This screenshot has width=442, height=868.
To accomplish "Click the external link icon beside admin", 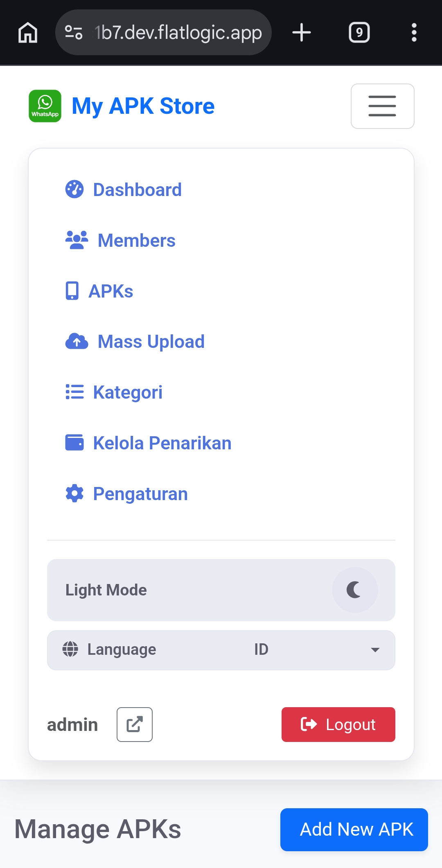I will click(x=134, y=724).
